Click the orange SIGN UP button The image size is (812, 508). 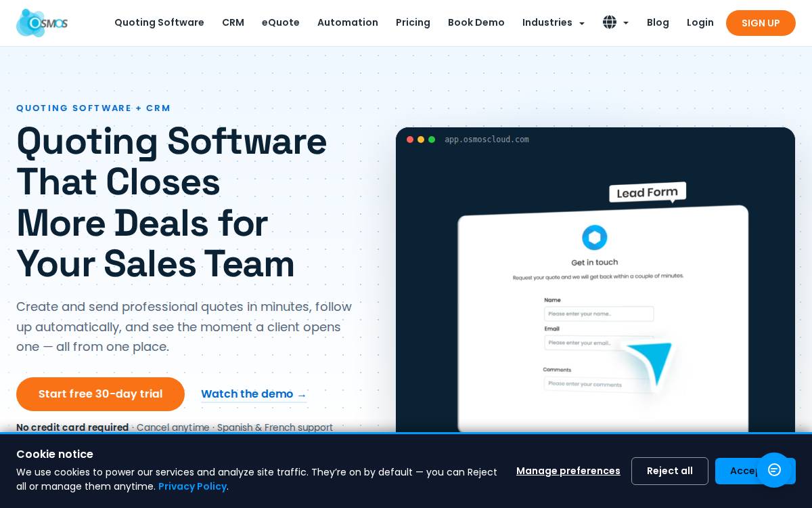click(761, 23)
